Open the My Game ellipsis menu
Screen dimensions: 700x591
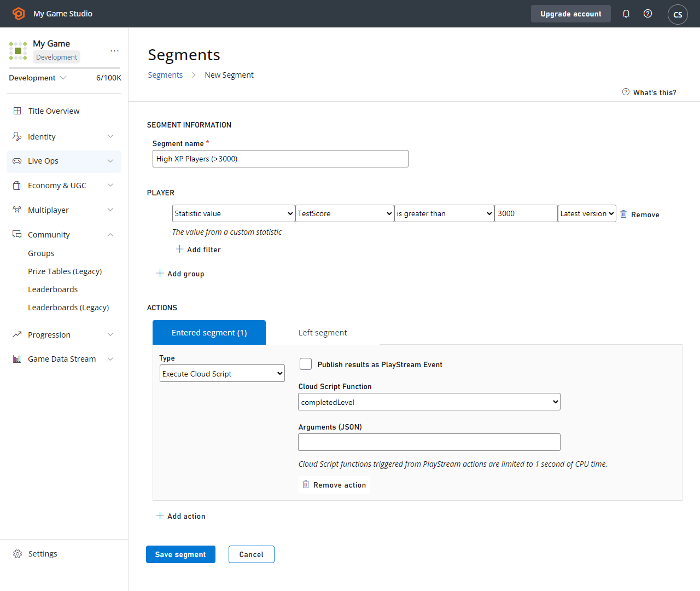click(x=114, y=50)
